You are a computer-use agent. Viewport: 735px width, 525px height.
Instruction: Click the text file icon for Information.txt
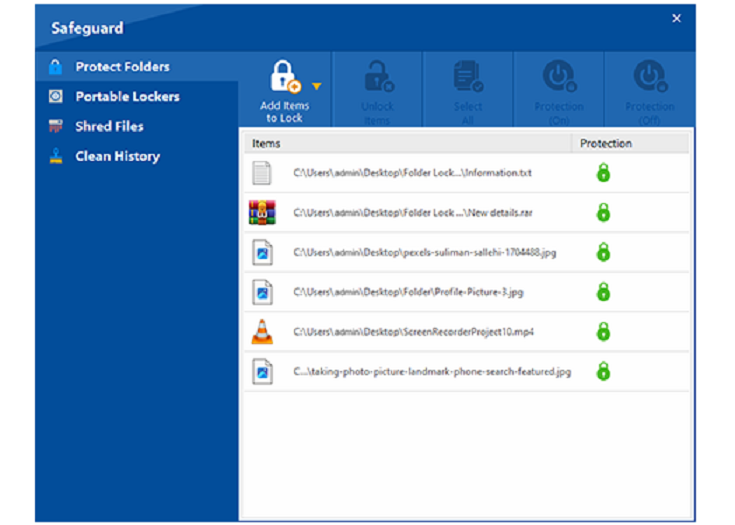(x=262, y=173)
